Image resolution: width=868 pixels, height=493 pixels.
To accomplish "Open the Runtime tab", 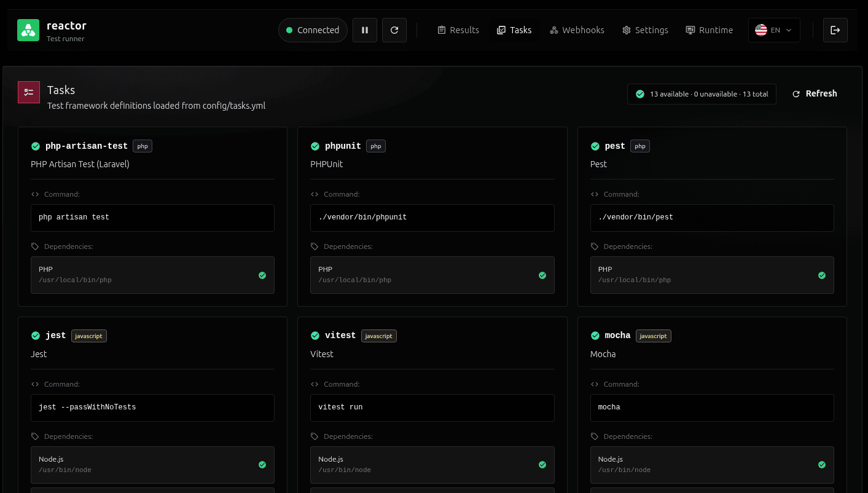I will 710,30.
